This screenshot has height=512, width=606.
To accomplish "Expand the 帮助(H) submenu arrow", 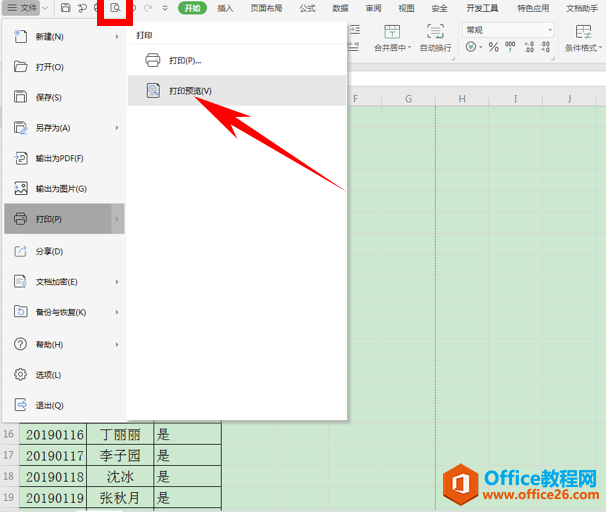I will pyautogui.click(x=117, y=344).
